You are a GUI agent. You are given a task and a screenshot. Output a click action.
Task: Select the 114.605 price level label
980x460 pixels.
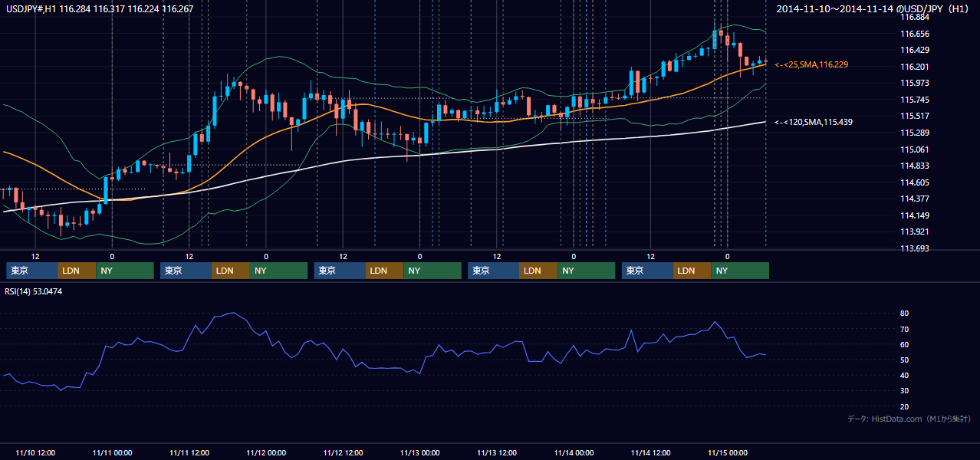914,182
